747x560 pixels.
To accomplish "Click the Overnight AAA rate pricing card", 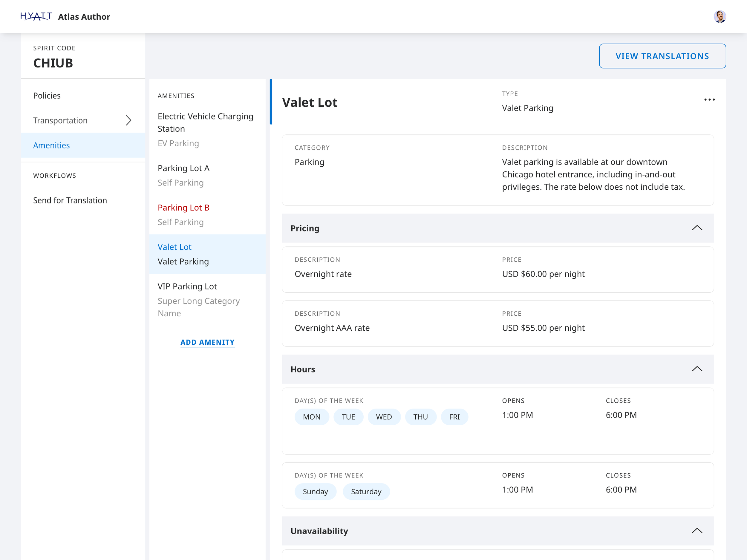I will tap(498, 323).
